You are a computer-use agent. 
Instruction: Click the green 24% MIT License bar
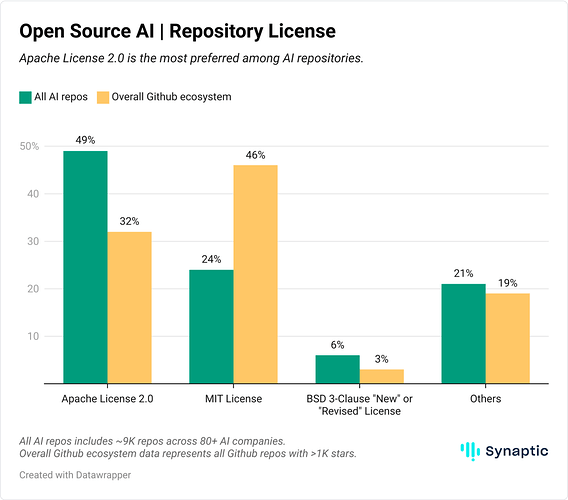pyautogui.click(x=212, y=326)
